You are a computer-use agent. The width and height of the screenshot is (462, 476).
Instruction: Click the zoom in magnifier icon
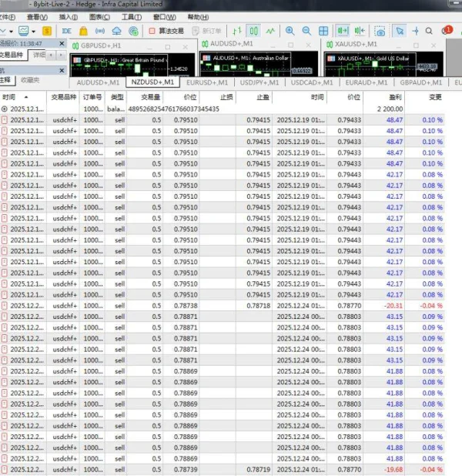coord(289,31)
